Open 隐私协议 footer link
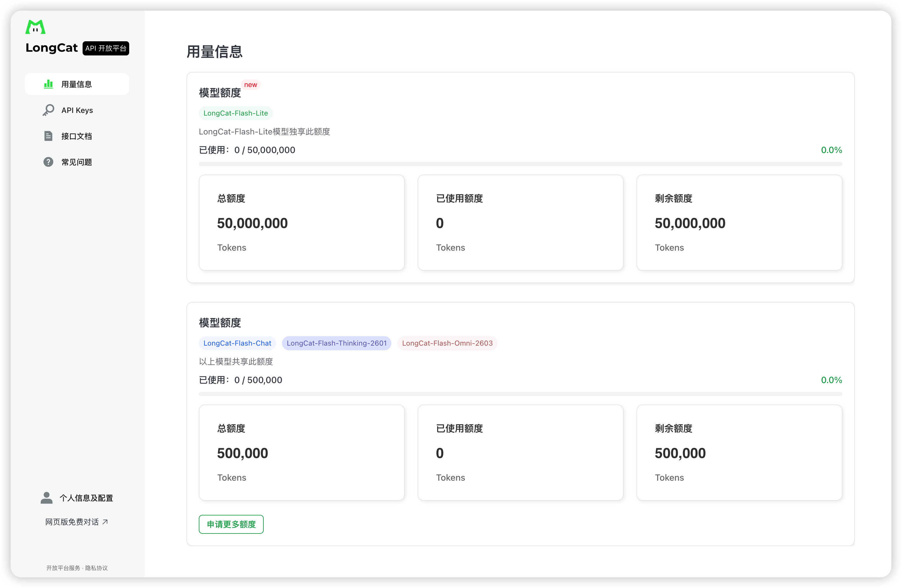Viewport: 902px width, 588px height. pos(96,568)
